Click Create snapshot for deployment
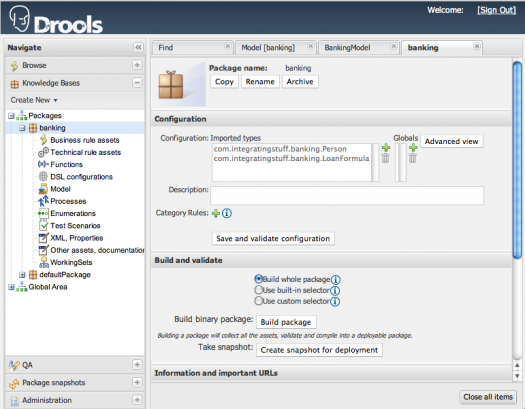Viewport: 525px width, 409px height. (x=319, y=350)
